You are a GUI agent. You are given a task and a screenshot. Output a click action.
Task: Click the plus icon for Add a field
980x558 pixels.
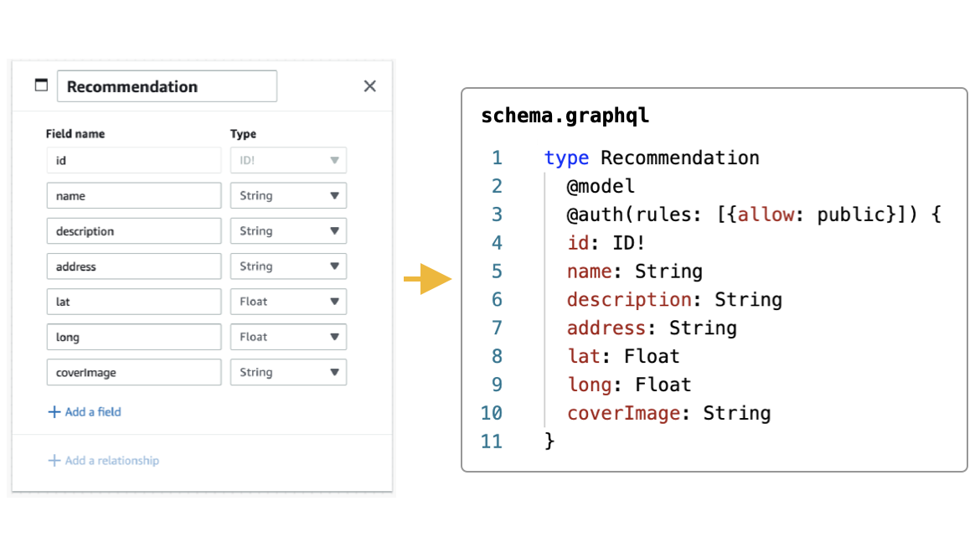54,411
